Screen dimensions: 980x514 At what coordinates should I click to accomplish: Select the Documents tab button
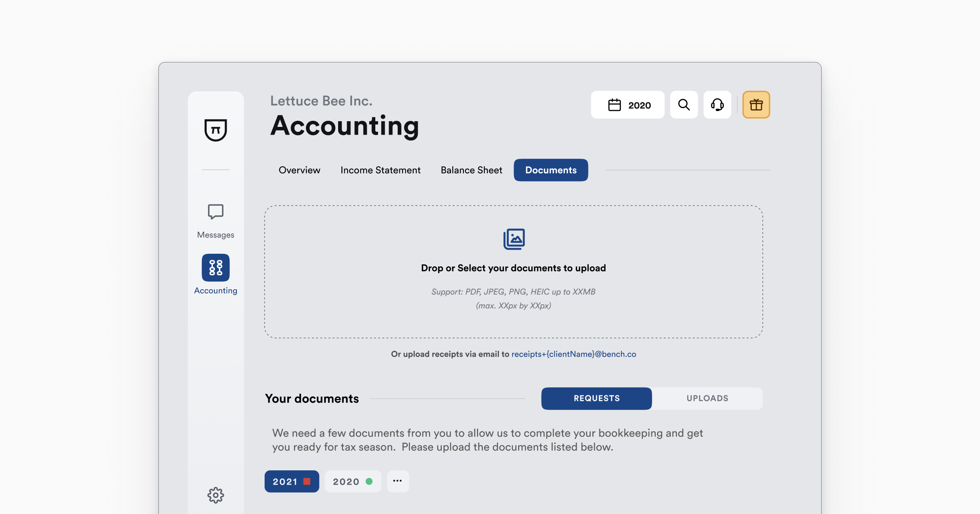(551, 170)
